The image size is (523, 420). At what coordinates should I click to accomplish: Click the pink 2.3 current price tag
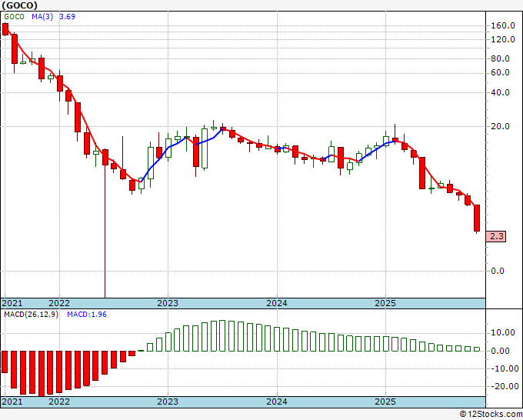(496, 236)
